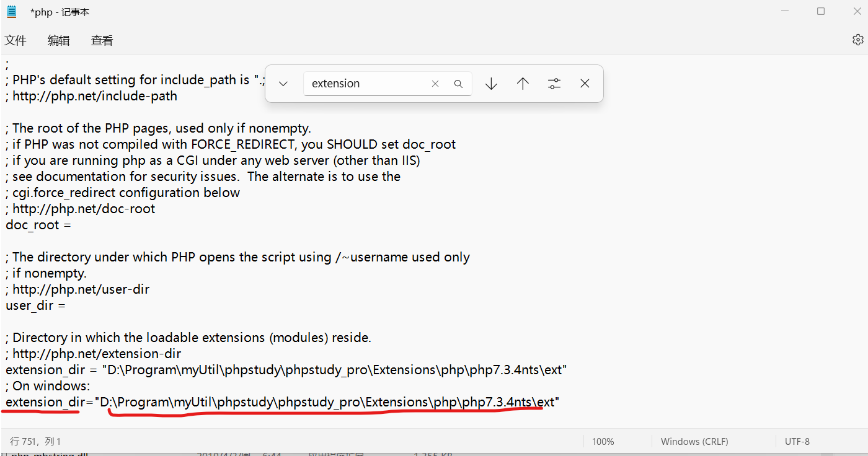Viewport: 868px width, 456px height.
Task: Click the '; Directory in which the loadable extensions' line
Action: [x=188, y=338]
